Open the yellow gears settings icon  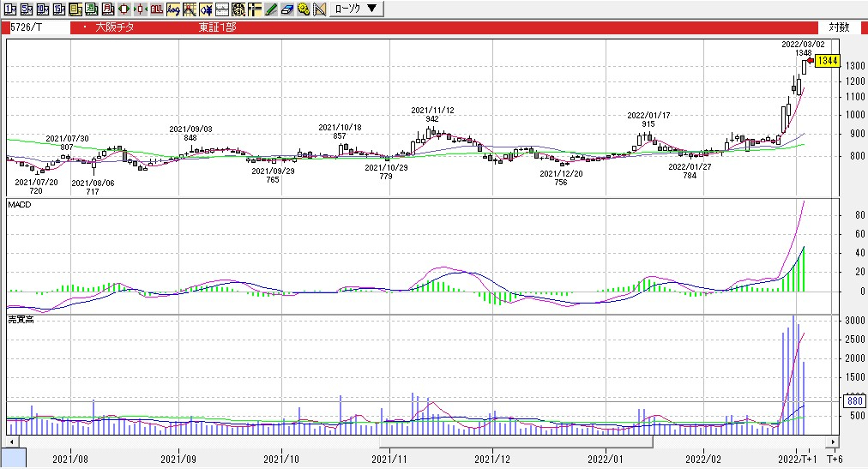coord(304,9)
